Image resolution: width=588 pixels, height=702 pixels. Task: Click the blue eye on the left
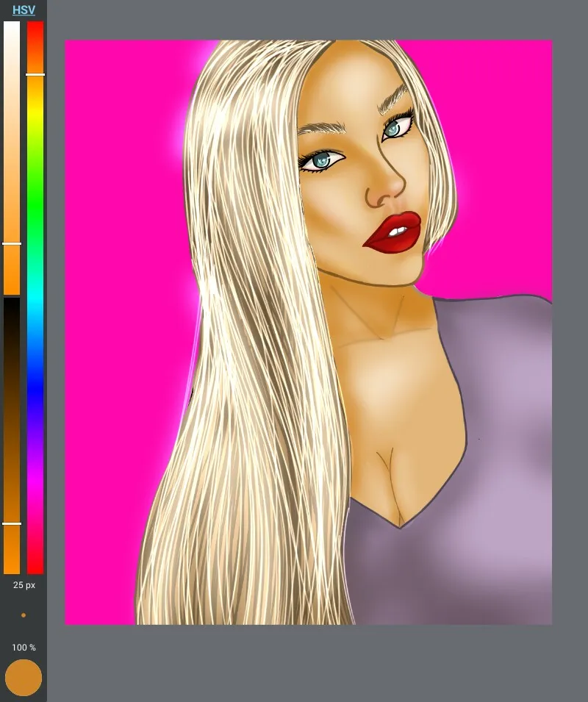tap(321, 160)
